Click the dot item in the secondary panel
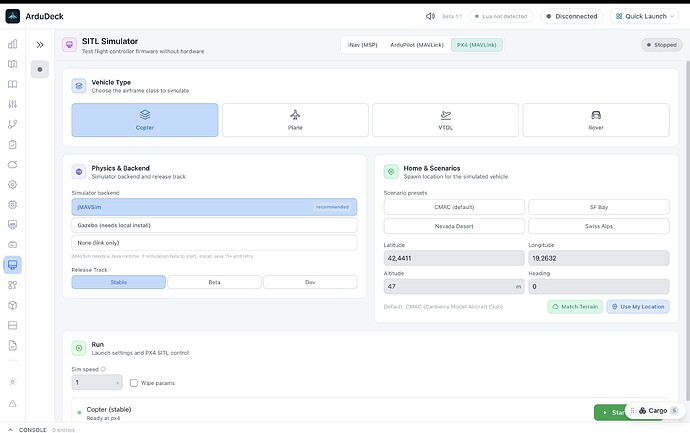690x433 pixels. coord(40,70)
